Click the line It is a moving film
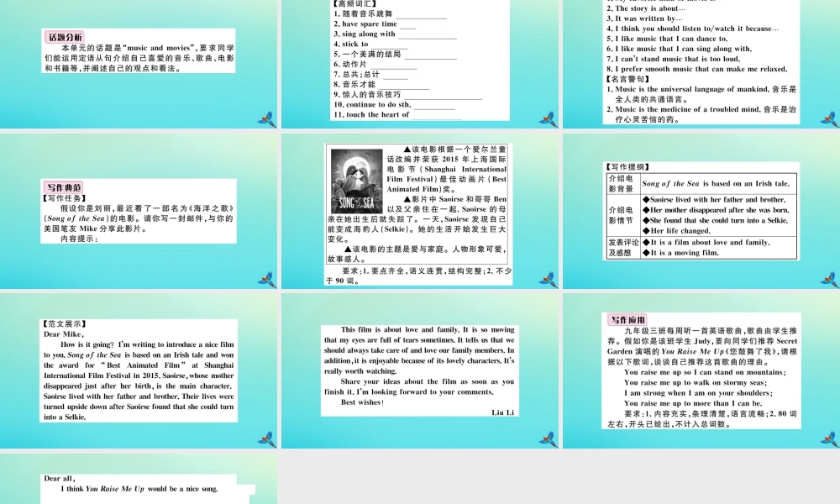The width and height of the screenshot is (840, 504). pyautogui.click(x=680, y=253)
